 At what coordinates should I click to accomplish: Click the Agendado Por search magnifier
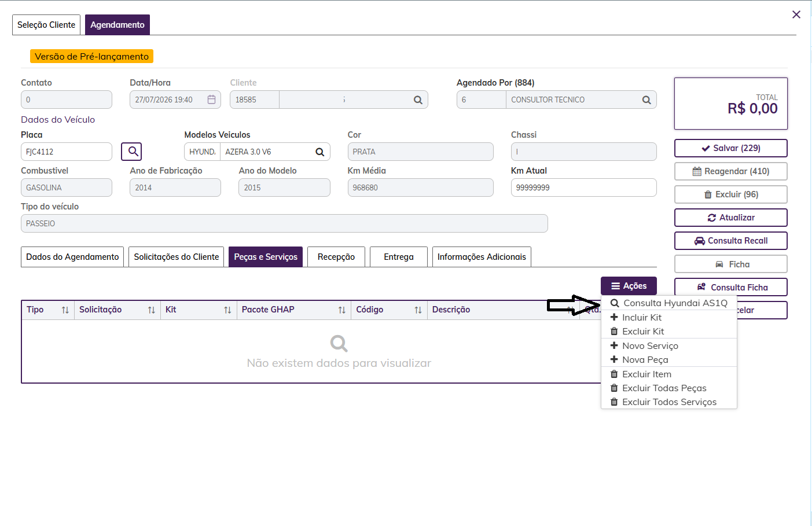click(646, 100)
